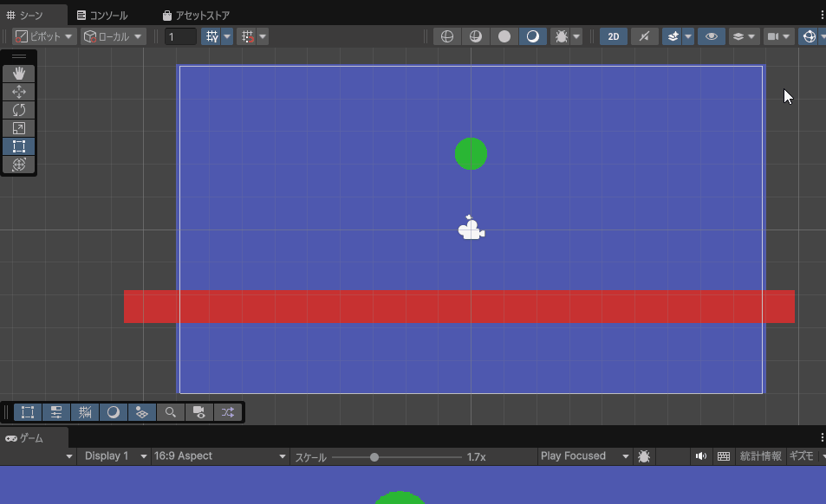
Task: Select the Scale tool
Action: tap(19, 128)
